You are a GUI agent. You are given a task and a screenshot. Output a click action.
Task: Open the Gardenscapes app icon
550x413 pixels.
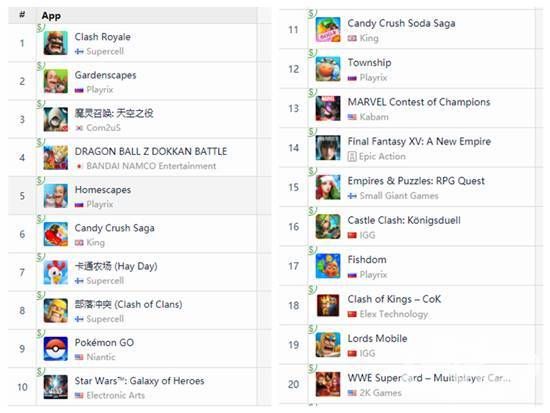pyautogui.click(x=55, y=81)
